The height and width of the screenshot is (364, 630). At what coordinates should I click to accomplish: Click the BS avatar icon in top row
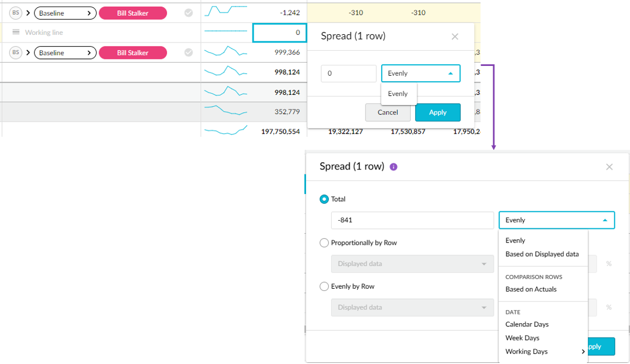coord(15,13)
